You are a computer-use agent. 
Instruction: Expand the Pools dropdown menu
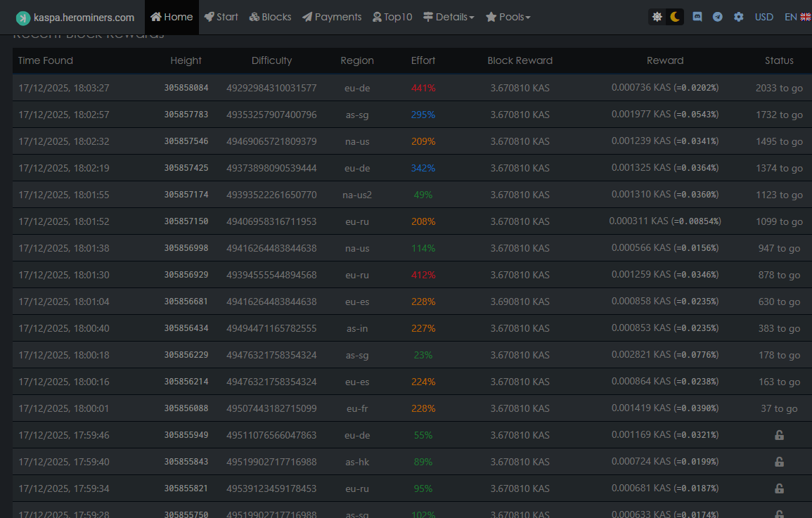pos(508,17)
